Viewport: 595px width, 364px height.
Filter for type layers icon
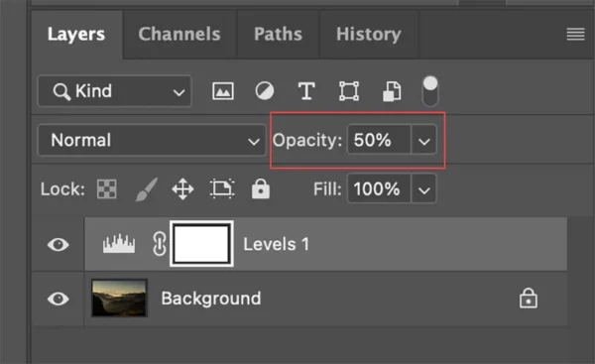[x=306, y=91]
